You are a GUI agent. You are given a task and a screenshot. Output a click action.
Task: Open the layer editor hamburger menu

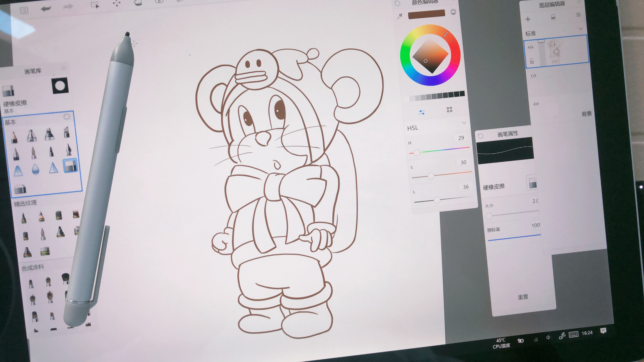point(578,15)
